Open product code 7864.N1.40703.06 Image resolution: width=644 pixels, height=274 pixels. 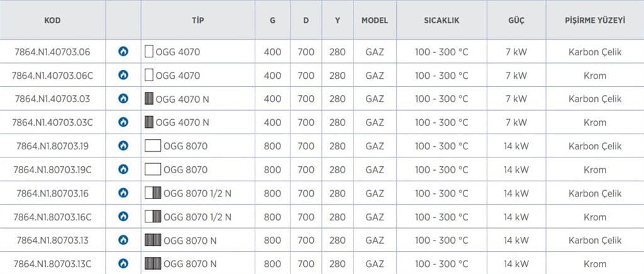point(52,52)
